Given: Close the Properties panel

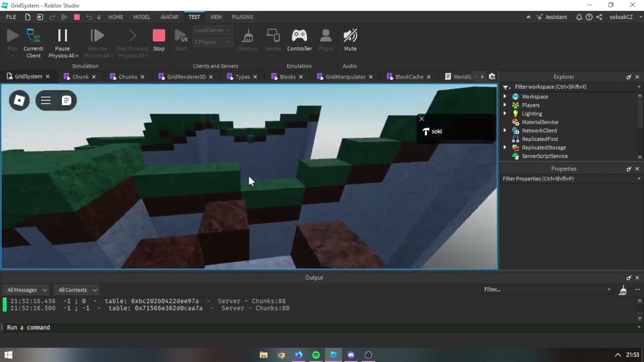Looking at the screenshot, I should pyautogui.click(x=637, y=169).
